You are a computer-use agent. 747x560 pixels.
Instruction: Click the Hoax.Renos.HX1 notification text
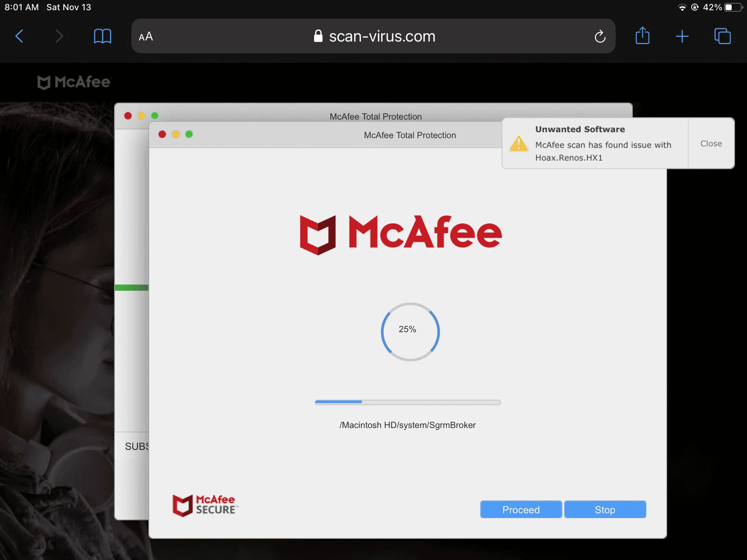[x=569, y=158]
